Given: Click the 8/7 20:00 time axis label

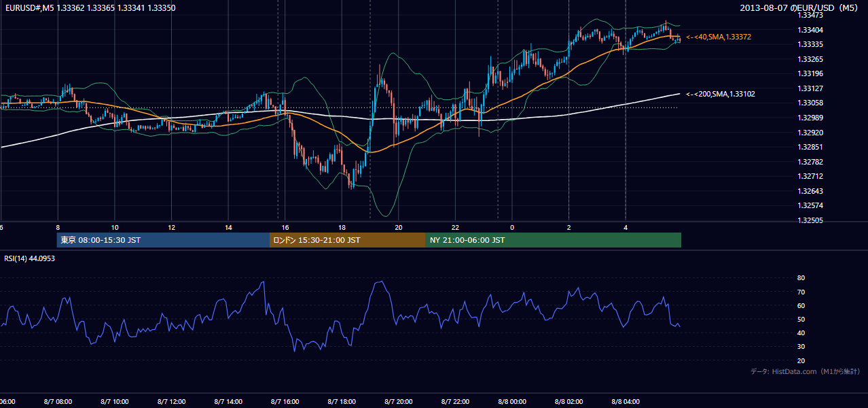Looking at the screenshot, I should 399,401.
